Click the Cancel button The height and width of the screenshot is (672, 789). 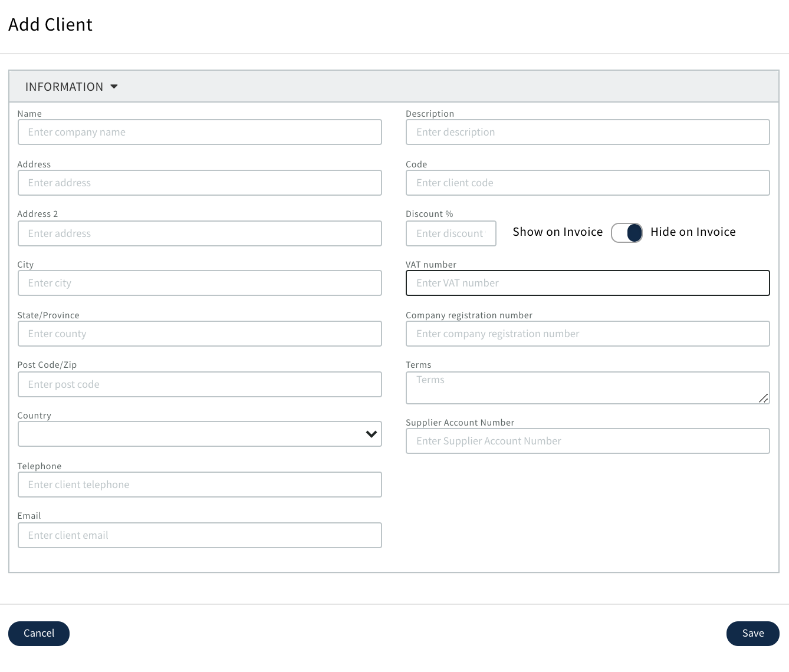[x=39, y=634]
